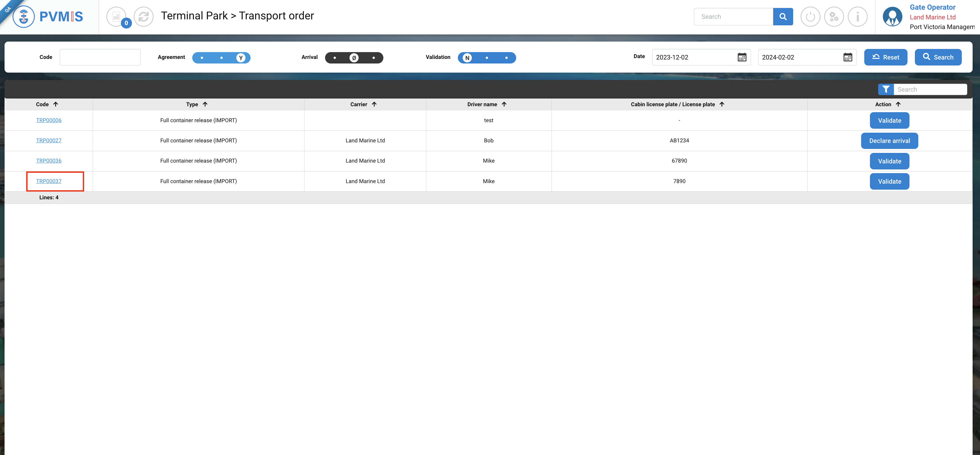Screen dimensions: 980x455
Task: Click the power logout icon
Action: click(810, 17)
